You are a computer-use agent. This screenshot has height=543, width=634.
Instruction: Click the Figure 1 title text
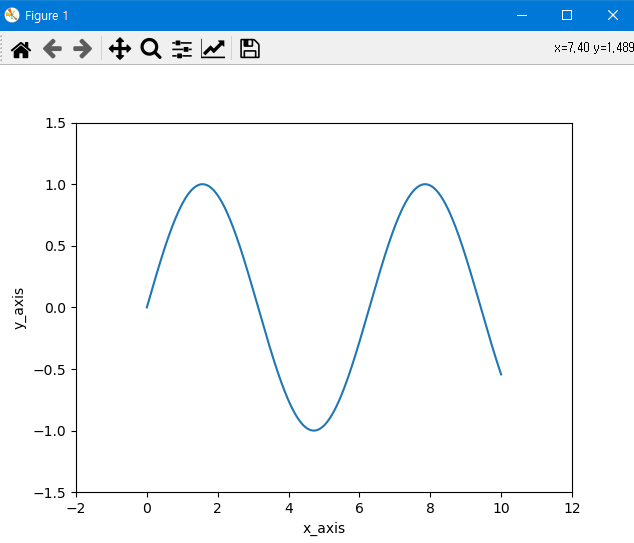click(46, 16)
